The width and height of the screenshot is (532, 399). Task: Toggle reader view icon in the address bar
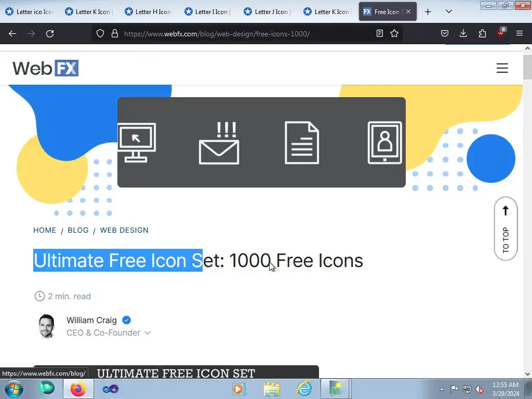(380, 33)
